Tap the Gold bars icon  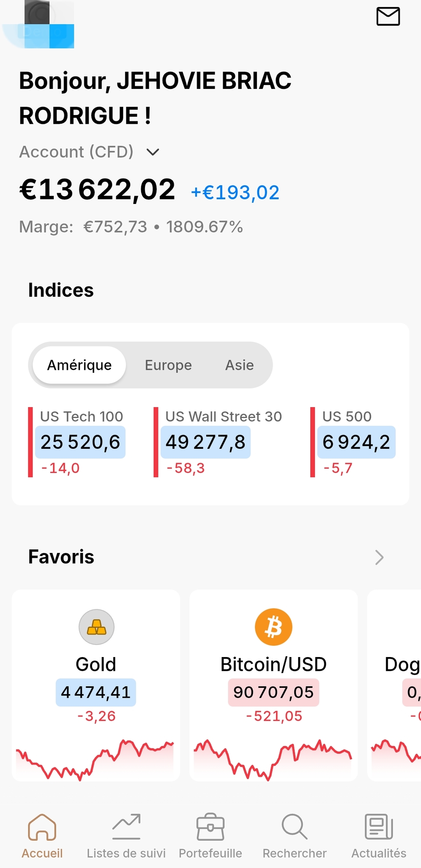(x=96, y=627)
